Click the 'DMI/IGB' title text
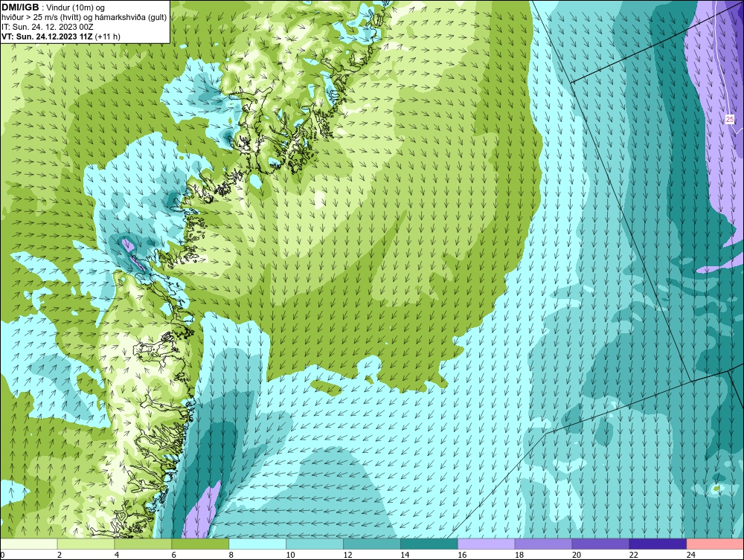The height and width of the screenshot is (560, 744). point(20,7)
